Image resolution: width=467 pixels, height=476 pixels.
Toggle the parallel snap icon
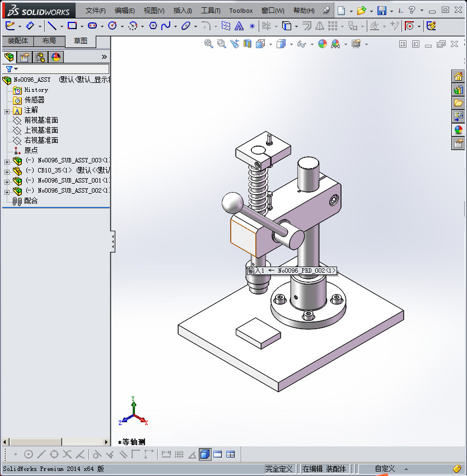pyautogui.click(x=123, y=455)
